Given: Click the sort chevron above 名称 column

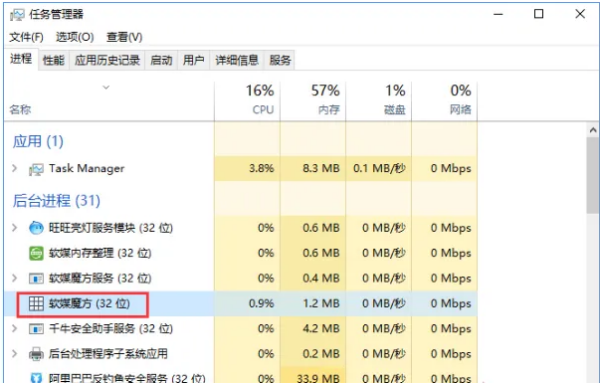Looking at the screenshot, I should pos(106,88).
